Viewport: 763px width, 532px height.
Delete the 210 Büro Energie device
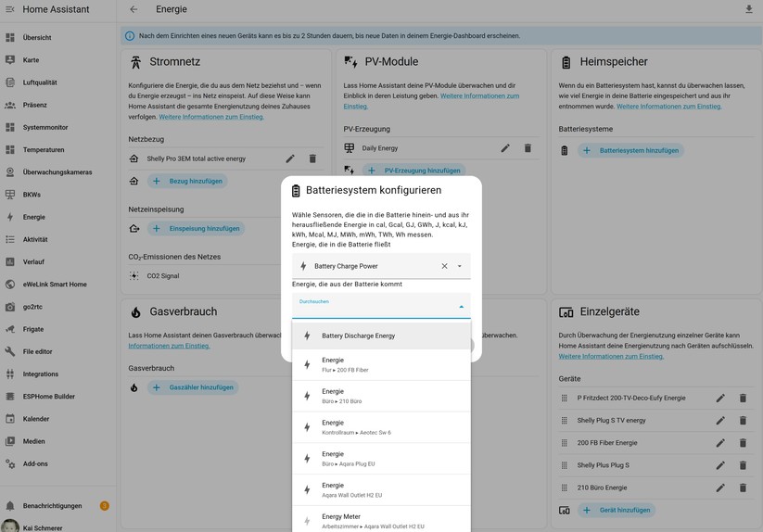(x=743, y=488)
